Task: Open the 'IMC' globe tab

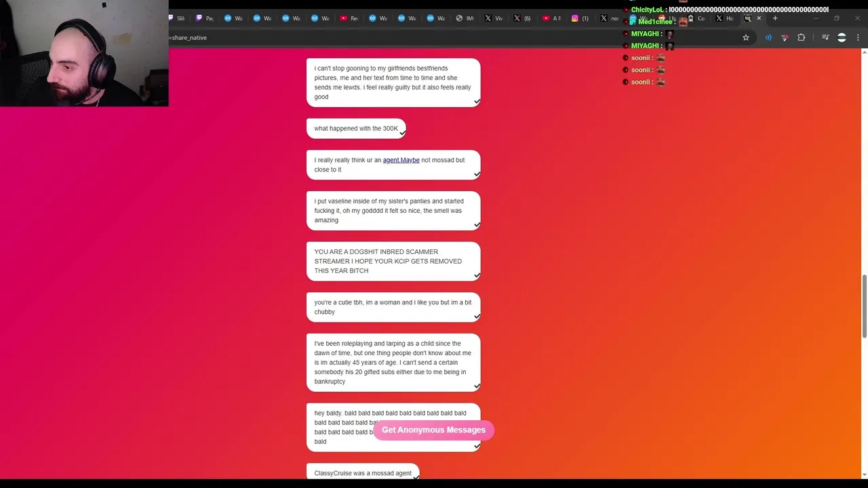Action: pos(465,18)
